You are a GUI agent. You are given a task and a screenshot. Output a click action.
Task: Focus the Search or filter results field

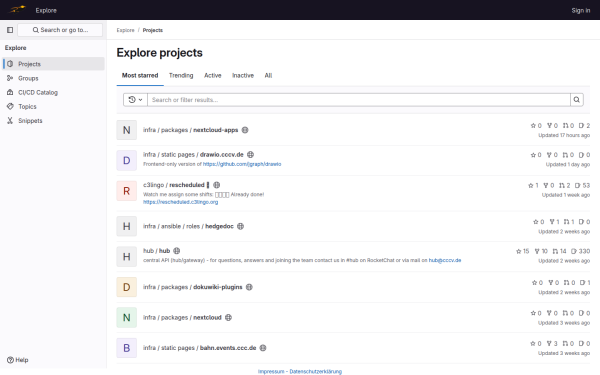point(359,100)
